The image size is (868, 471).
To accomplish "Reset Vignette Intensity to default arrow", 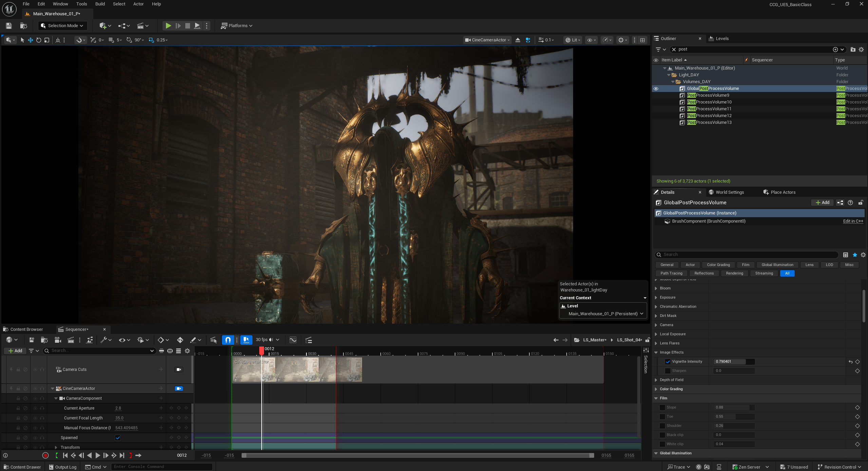I will pyautogui.click(x=850, y=362).
